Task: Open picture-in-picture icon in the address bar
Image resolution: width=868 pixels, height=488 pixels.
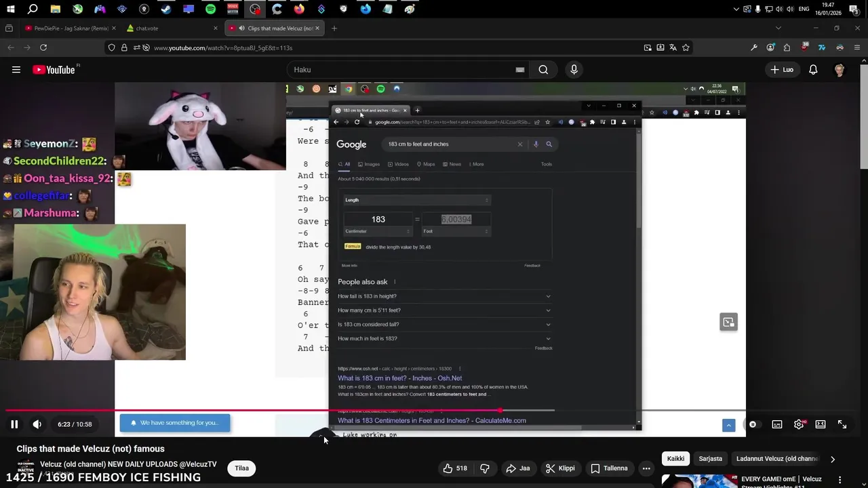Action: 648,47
